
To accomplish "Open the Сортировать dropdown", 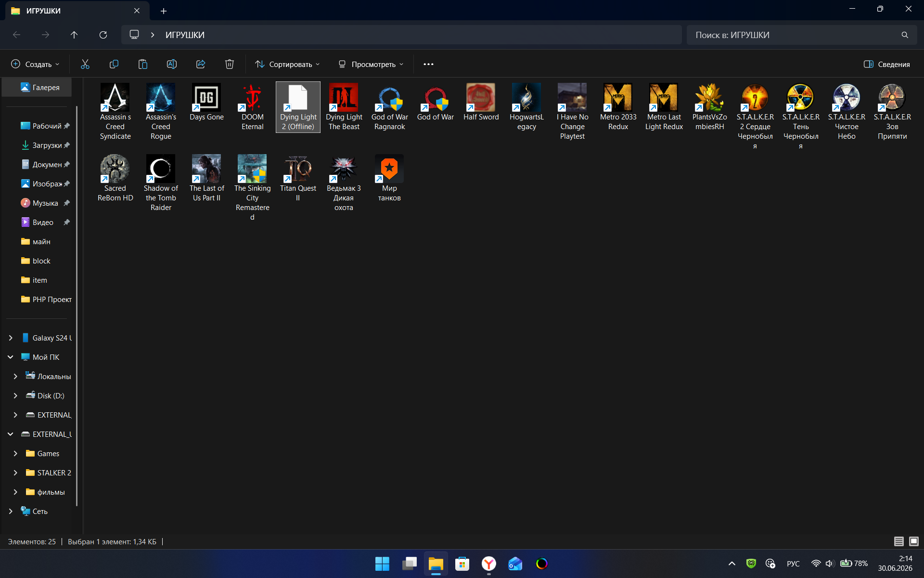I will 287,64.
